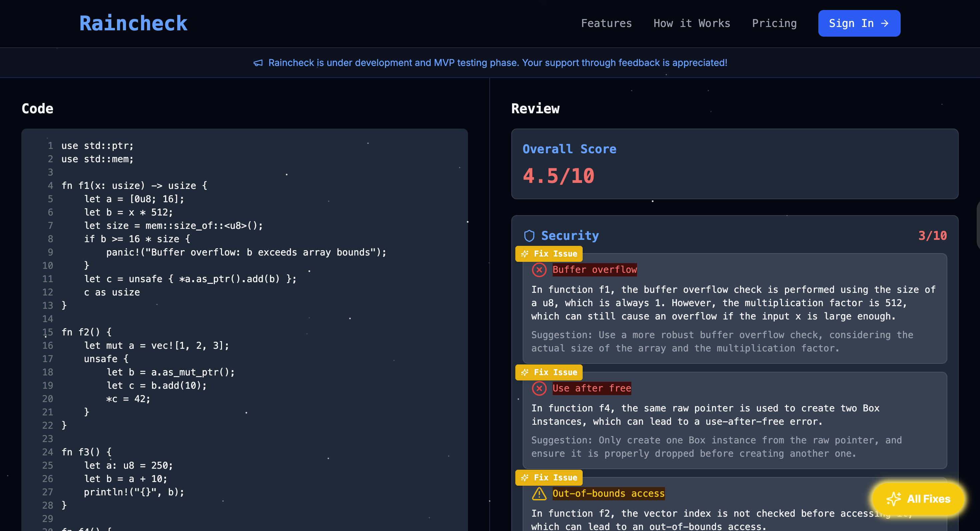Click Fix Issue for Buffer overflow

[x=549, y=254]
